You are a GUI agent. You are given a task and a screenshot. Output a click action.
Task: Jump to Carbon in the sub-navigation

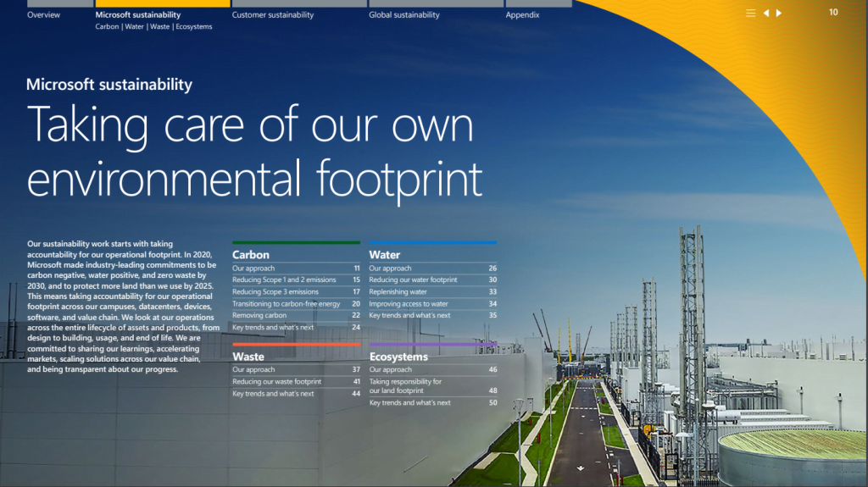pos(107,26)
